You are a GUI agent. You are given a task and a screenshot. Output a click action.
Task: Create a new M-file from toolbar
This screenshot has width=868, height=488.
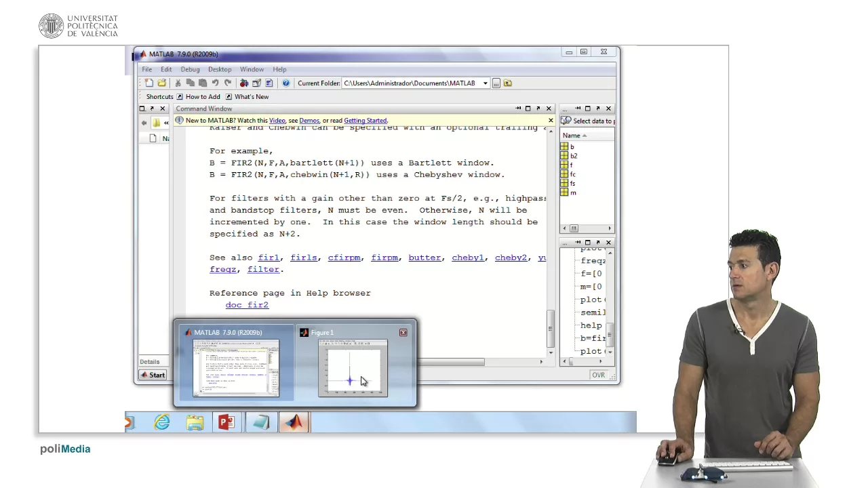[149, 83]
